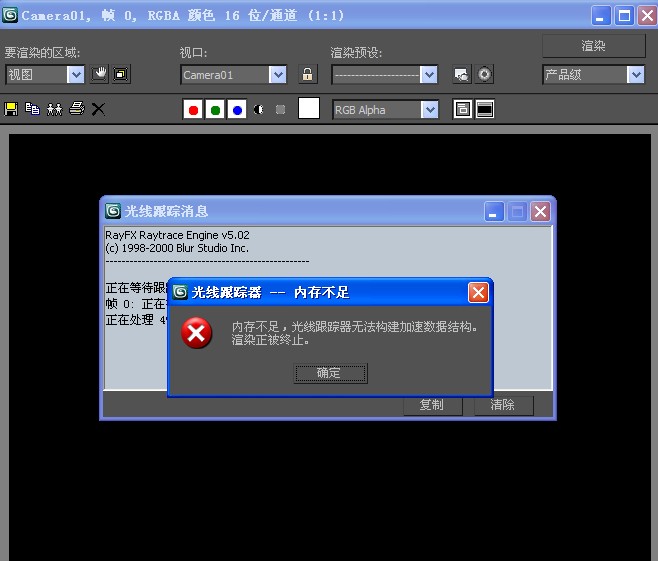Clear the frame with the X icon
The height and width of the screenshot is (561, 658).
(x=98, y=109)
